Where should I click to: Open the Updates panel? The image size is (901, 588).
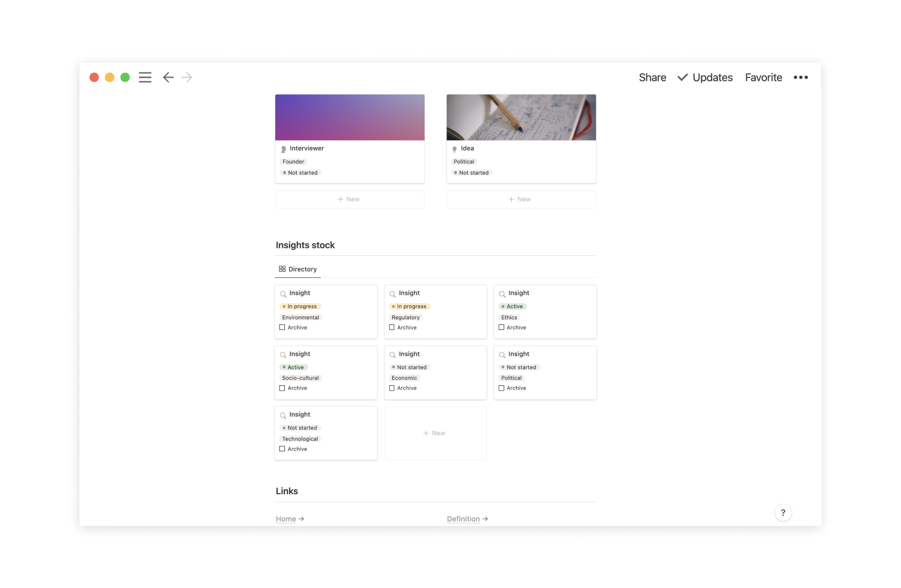[x=712, y=77]
